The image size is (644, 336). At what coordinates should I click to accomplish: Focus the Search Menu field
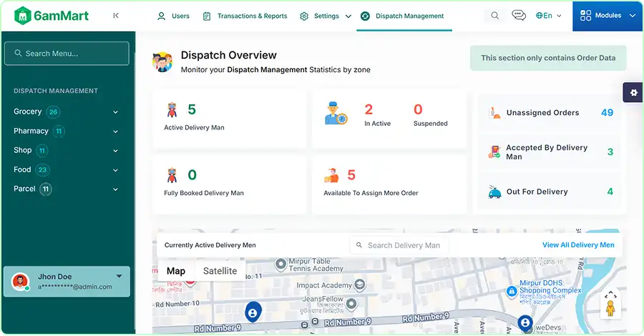click(67, 54)
